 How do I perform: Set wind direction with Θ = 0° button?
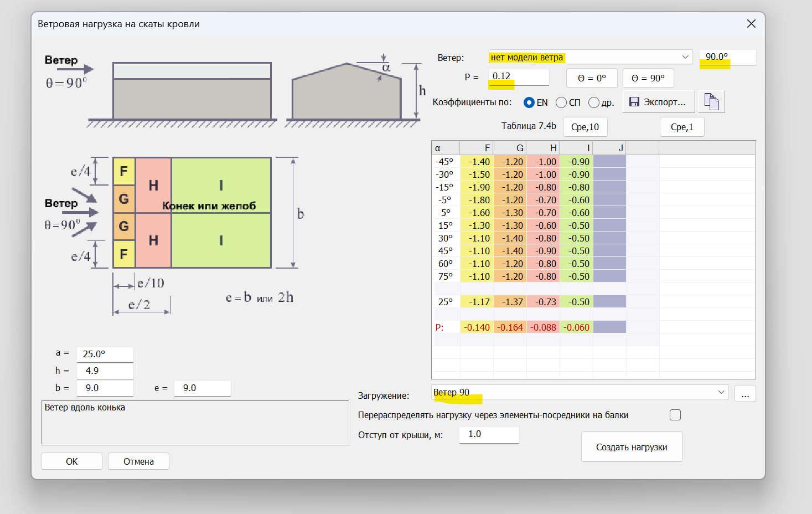(592, 79)
